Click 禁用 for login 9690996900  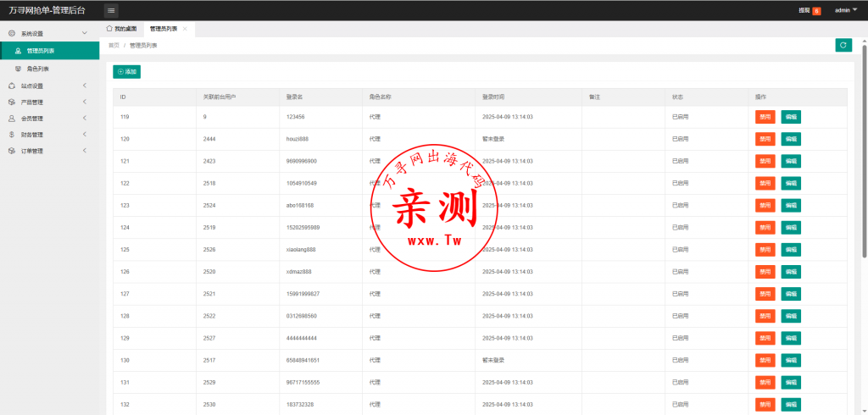click(x=765, y=161)
